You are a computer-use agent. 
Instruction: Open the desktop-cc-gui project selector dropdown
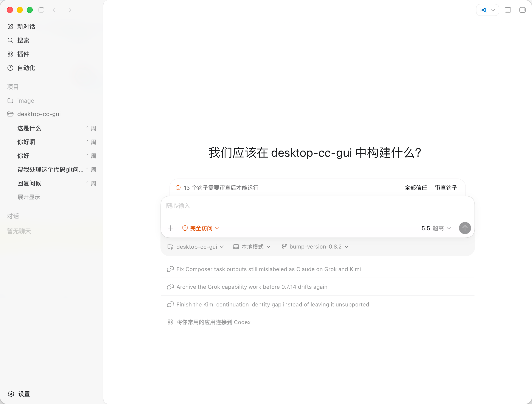coord(196,247)
